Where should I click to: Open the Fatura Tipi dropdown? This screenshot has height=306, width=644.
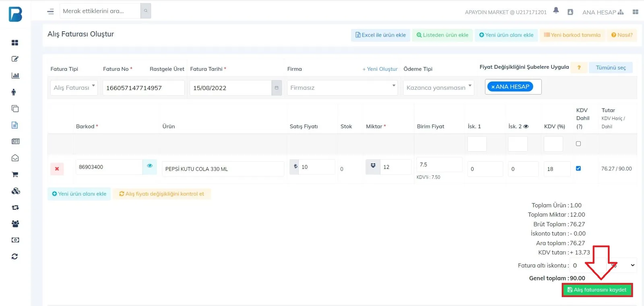(74, 88)
